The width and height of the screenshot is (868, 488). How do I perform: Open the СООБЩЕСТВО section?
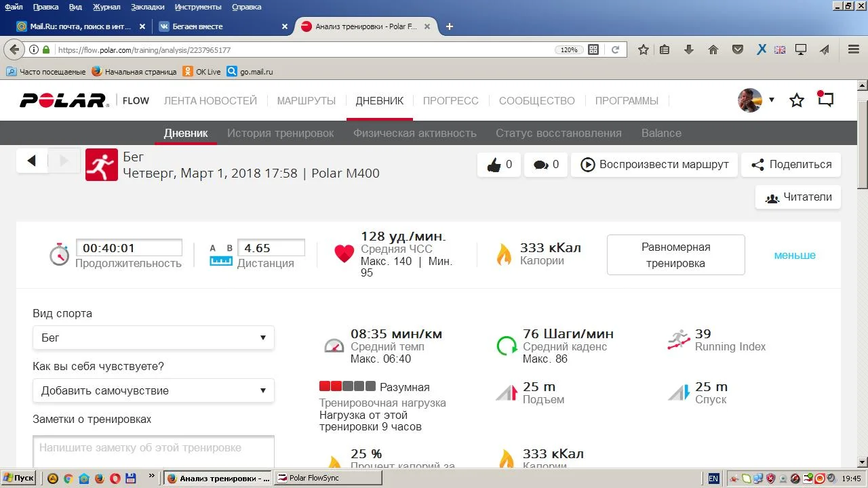tap(537, 100)
